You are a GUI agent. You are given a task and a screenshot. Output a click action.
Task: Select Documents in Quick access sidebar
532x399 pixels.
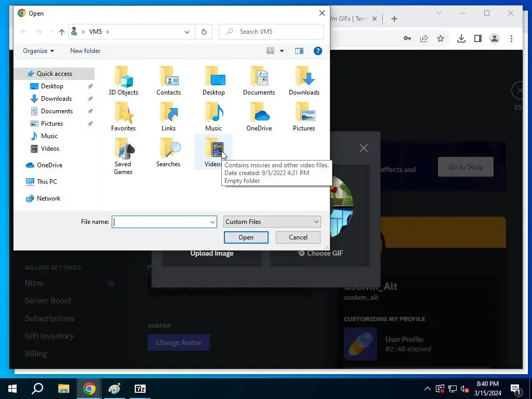57,111
